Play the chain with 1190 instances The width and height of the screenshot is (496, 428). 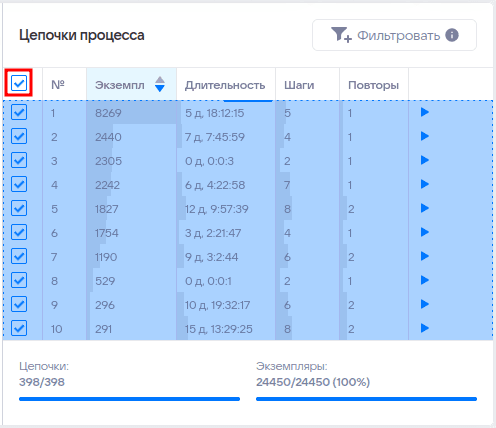[424, 256]
